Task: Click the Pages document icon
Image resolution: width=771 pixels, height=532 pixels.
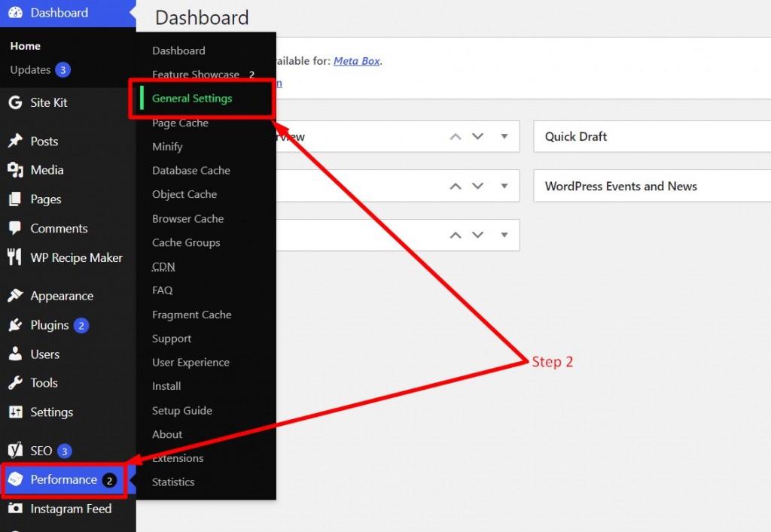Action: point(15,199)
